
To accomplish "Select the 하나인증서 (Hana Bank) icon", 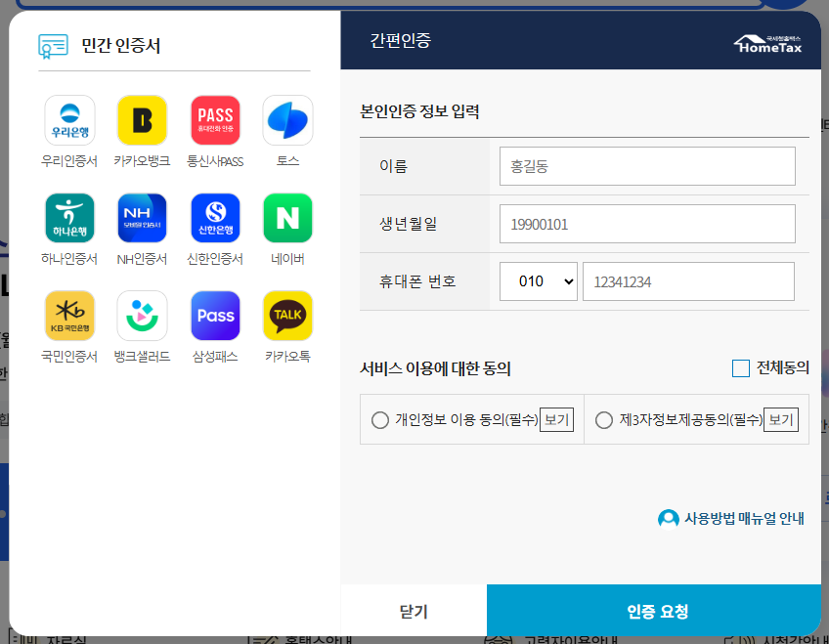I will coord(69,218).
